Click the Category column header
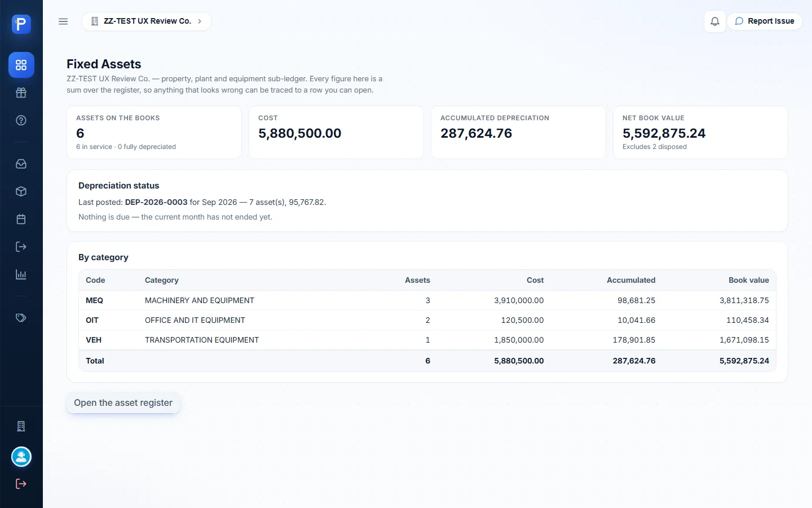The height and width of the screenshot is (508, 812). (162, 280)
